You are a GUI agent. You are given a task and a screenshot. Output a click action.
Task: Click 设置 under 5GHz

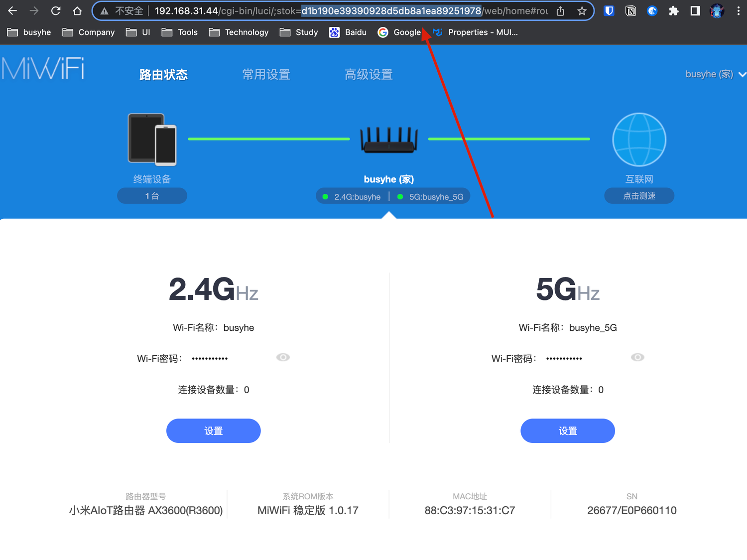point(568,431)
